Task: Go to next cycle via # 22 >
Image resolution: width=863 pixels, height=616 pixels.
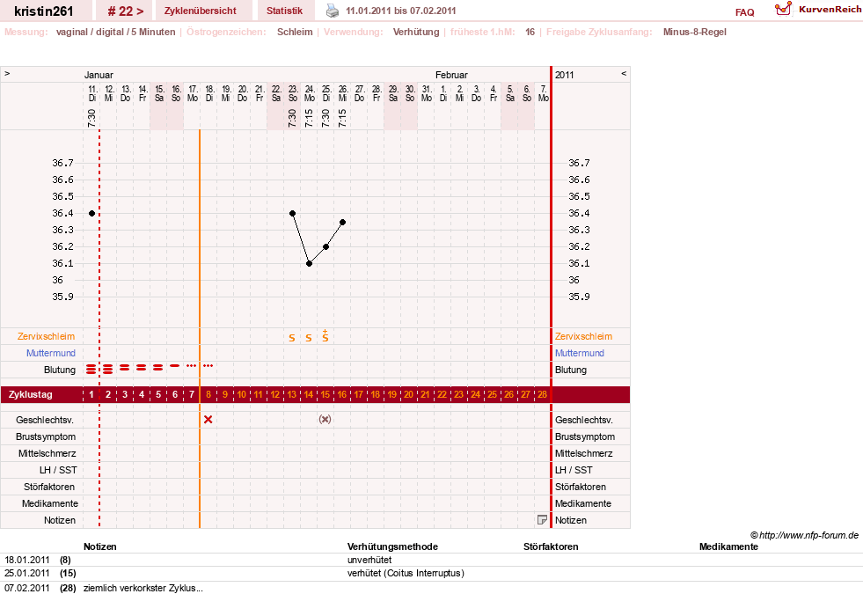Action: 126,11
